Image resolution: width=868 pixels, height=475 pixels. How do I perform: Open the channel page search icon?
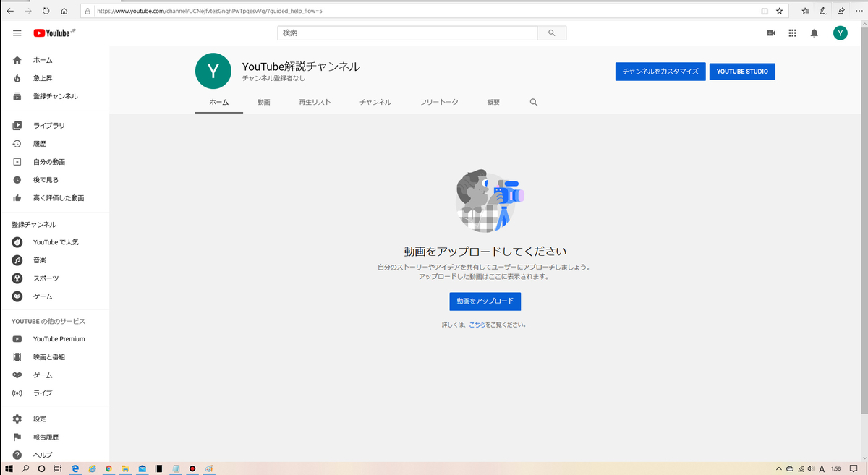[533, 102]
